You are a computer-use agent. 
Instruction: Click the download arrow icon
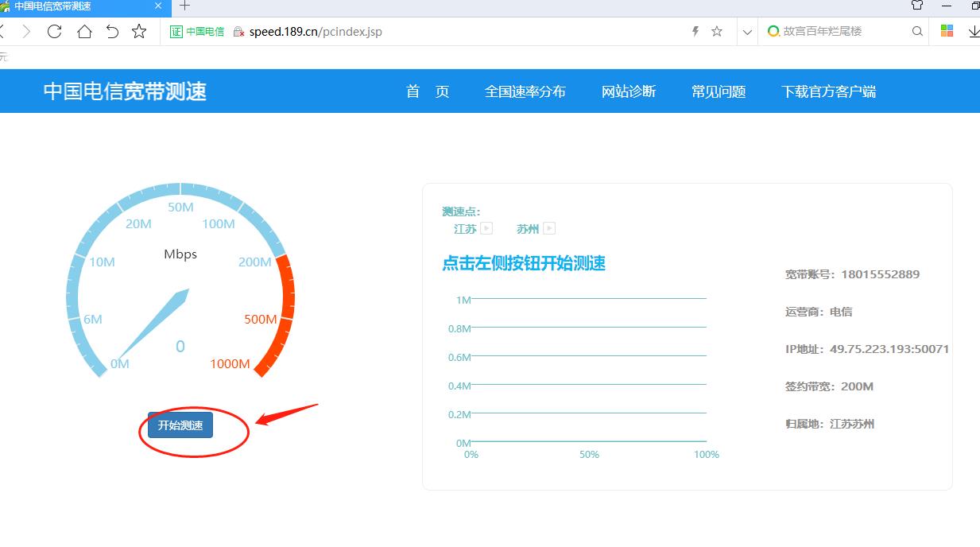click(974, 32)
